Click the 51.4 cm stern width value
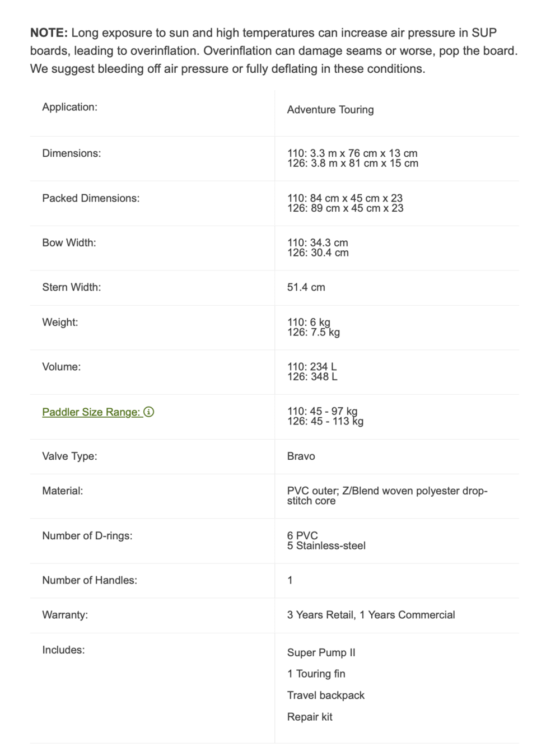Viewport: 560px width, 756px height. (x=306, y=287)
